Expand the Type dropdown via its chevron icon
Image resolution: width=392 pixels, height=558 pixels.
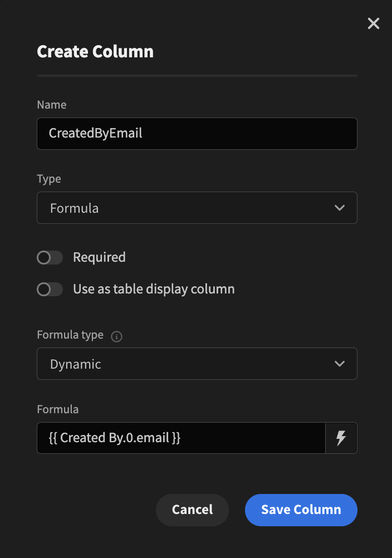click(340, 208)
